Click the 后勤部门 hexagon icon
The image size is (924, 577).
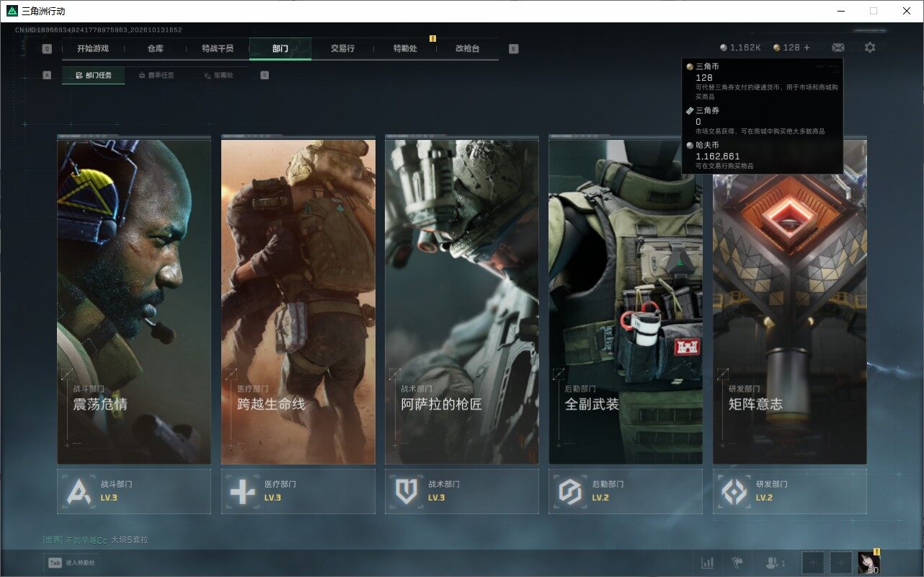[570, 492]
